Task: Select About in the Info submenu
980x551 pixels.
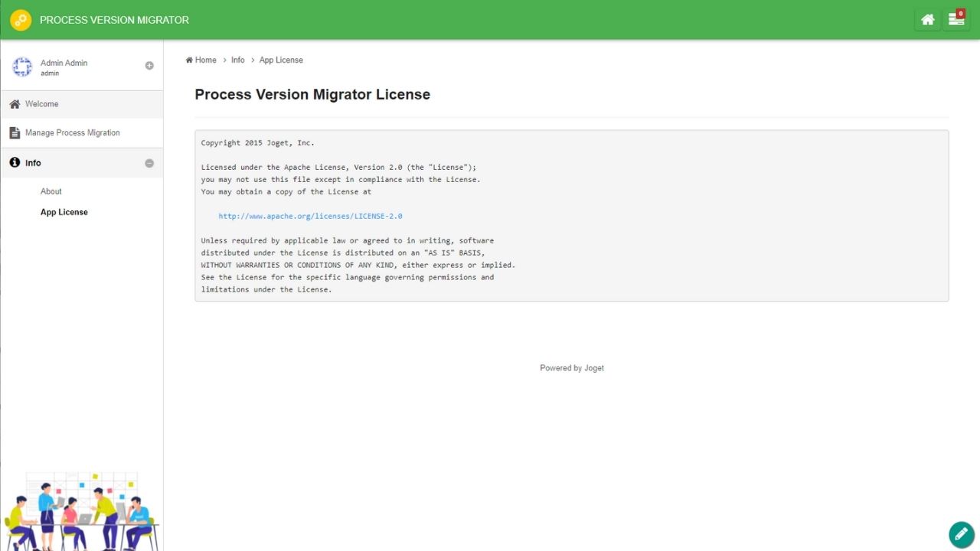Action: (x=51, y=191)
